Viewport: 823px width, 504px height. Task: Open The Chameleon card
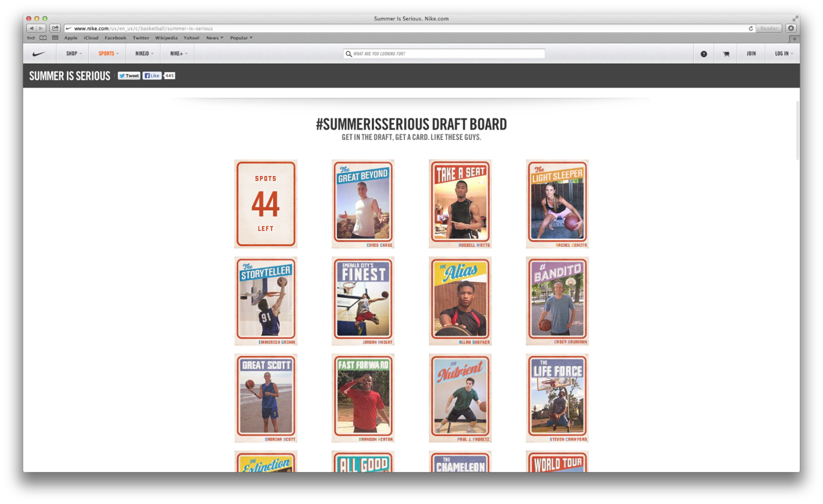(x=460, y=462)
